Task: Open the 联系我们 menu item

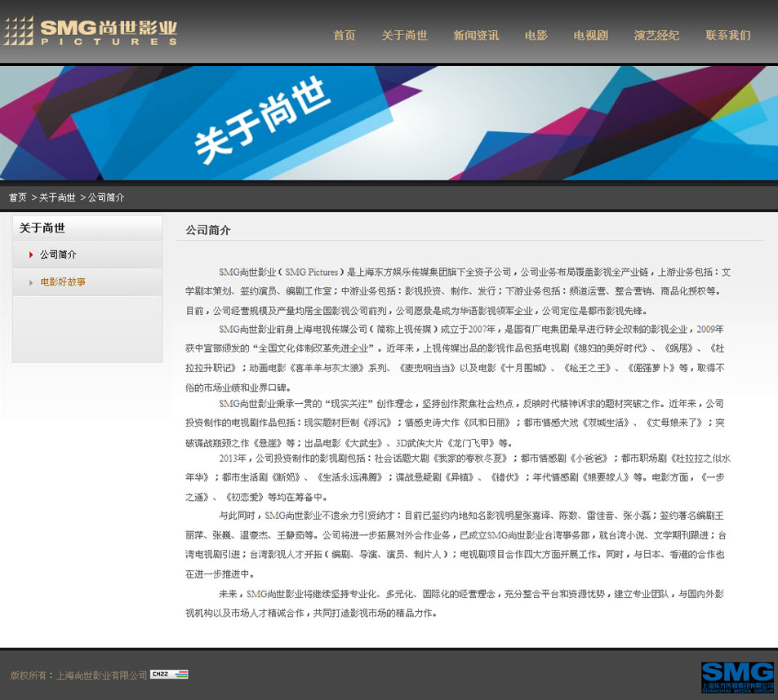Action: (728, 35)
